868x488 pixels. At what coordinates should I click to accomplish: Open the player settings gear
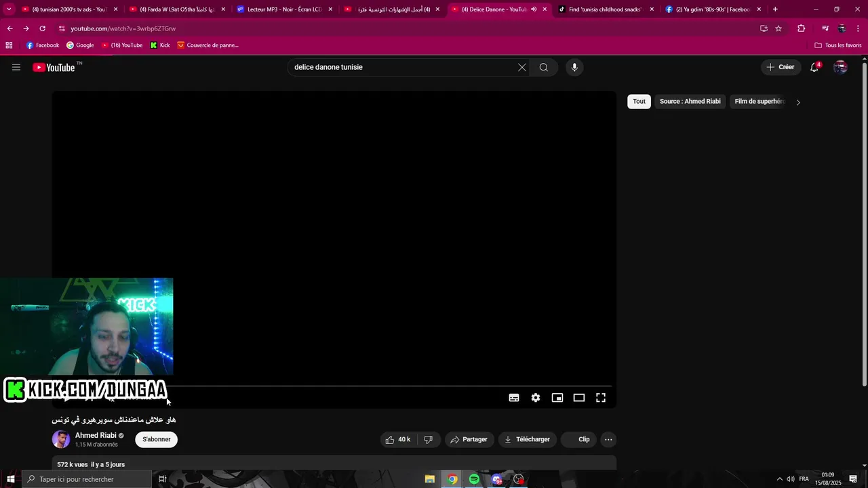click(536, 398)
